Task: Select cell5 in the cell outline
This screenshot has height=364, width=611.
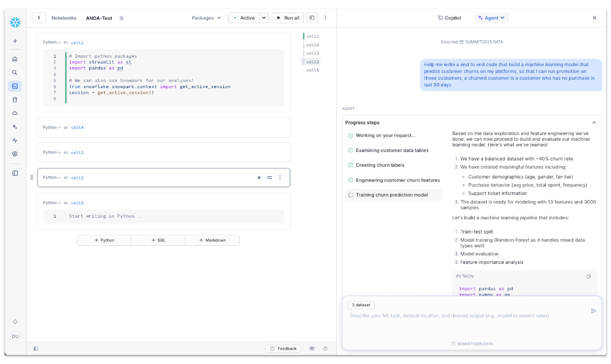Action: (313, 71)
